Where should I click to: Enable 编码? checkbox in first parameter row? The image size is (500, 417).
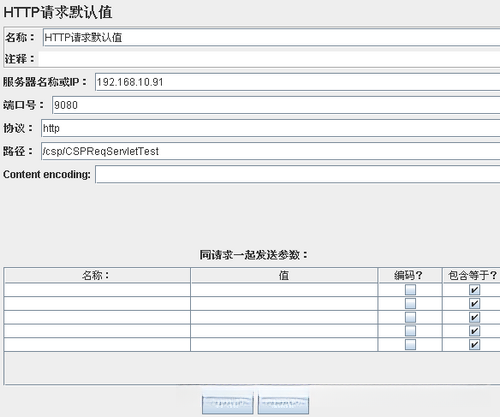pyautogui.click(x=410, y=290)
